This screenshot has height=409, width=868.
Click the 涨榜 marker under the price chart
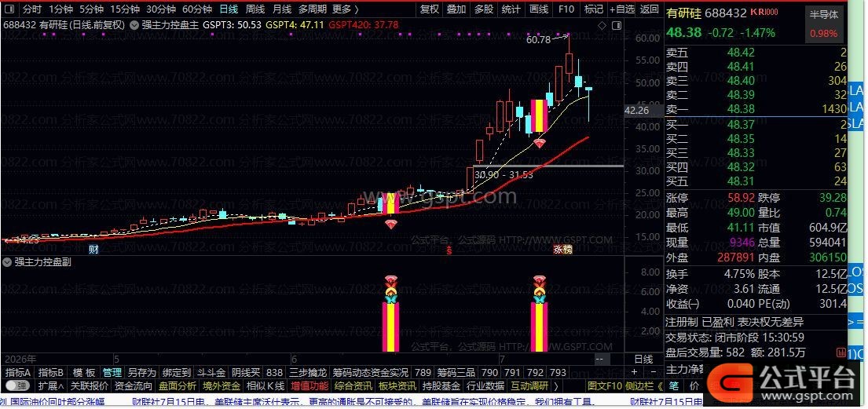pos(563,250)
